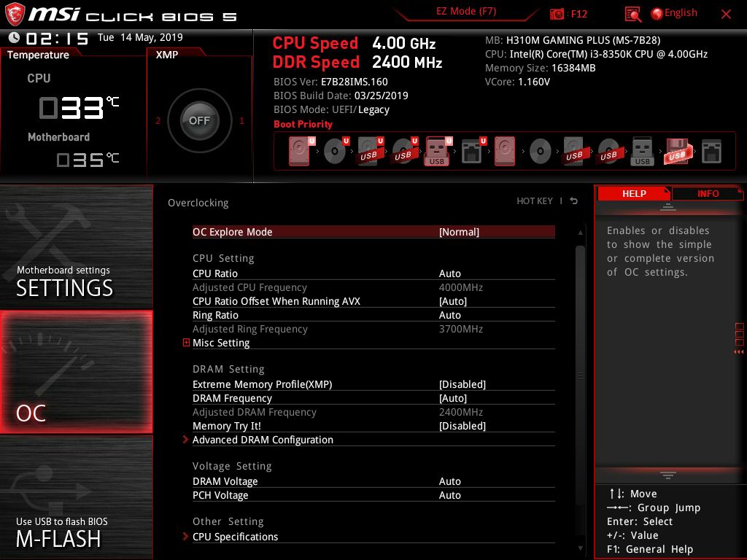Click the Adjusted DRAM Frequency 2400MHz value
747x560 pixels.
461,412
